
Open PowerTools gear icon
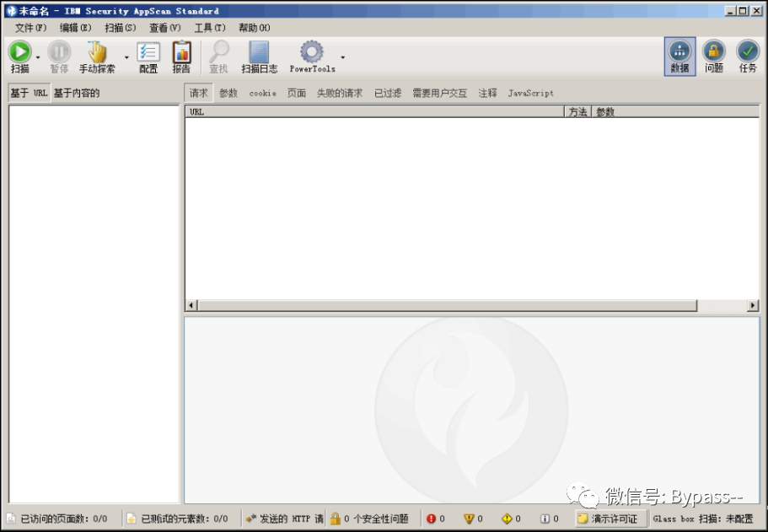312,51
